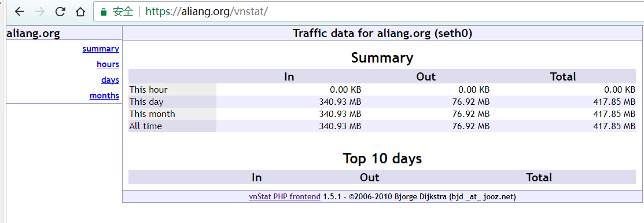
Task: Click the Traffic data for aliang.org heading
Action: pos(382,34)
